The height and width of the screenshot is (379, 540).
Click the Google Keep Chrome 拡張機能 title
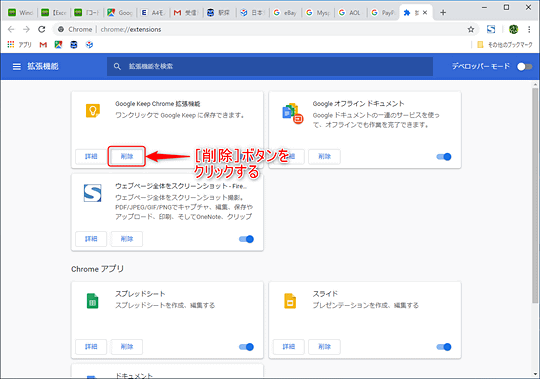[158, 104]
